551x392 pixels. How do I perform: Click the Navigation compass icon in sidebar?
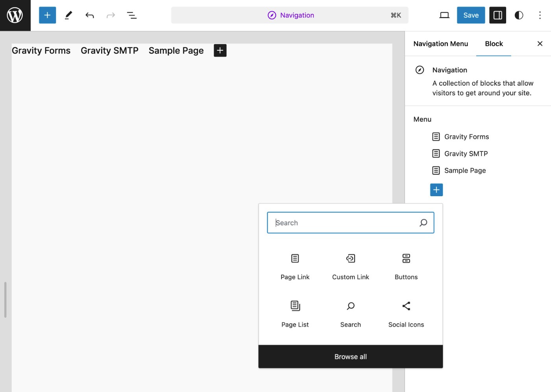[420, 70]
